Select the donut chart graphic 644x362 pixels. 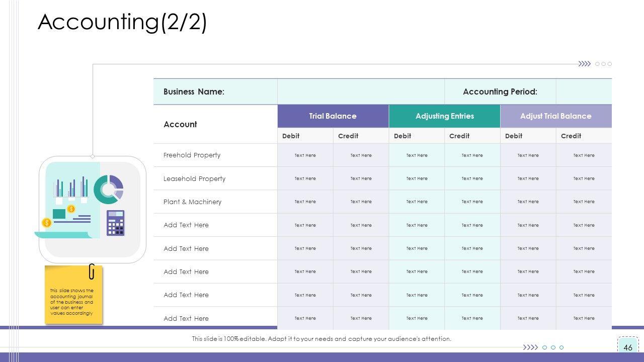(109, 189)
